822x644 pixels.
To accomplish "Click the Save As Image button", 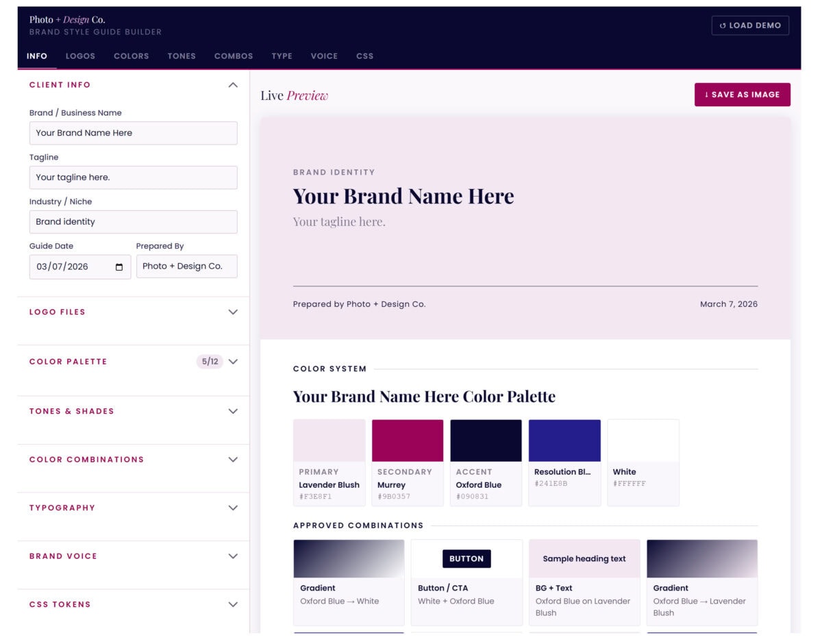I will pos(743,95).
